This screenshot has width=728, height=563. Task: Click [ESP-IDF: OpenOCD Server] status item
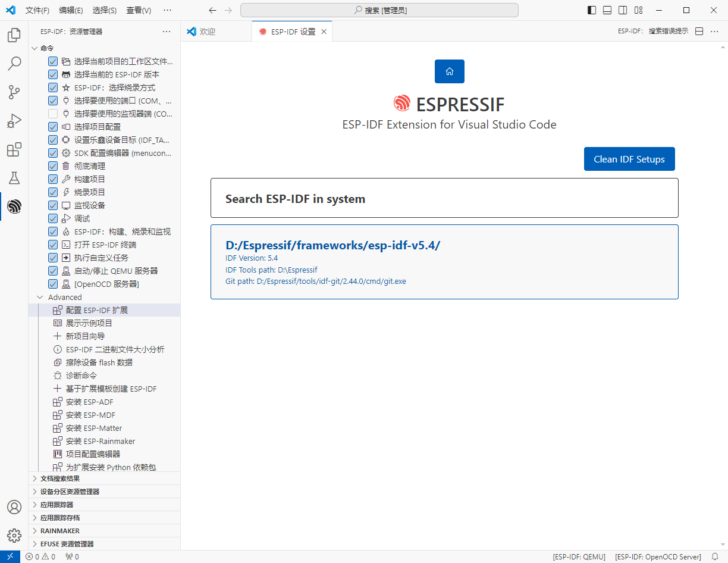coord(658,557)
